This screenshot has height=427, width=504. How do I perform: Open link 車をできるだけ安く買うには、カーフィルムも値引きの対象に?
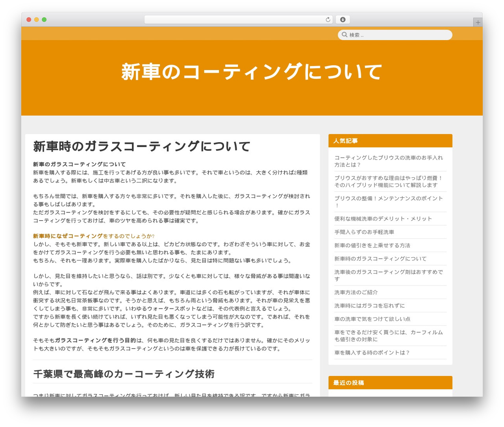[x=389, y=336]
